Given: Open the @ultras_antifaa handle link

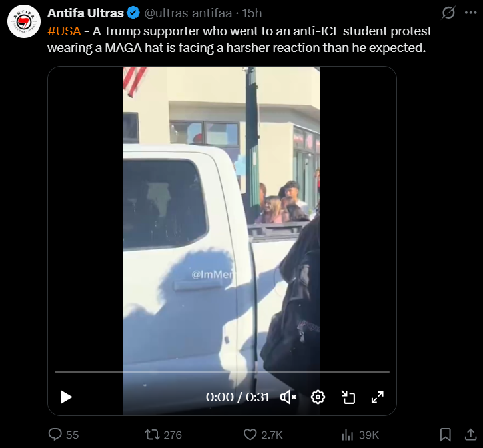Looking at the screenshot, I should pos(188,13).
